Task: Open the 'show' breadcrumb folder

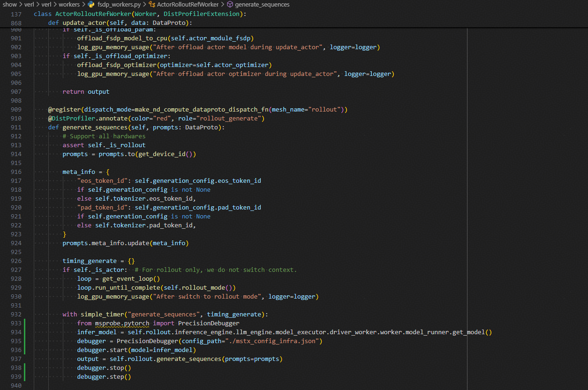Action: pos(10,4)
